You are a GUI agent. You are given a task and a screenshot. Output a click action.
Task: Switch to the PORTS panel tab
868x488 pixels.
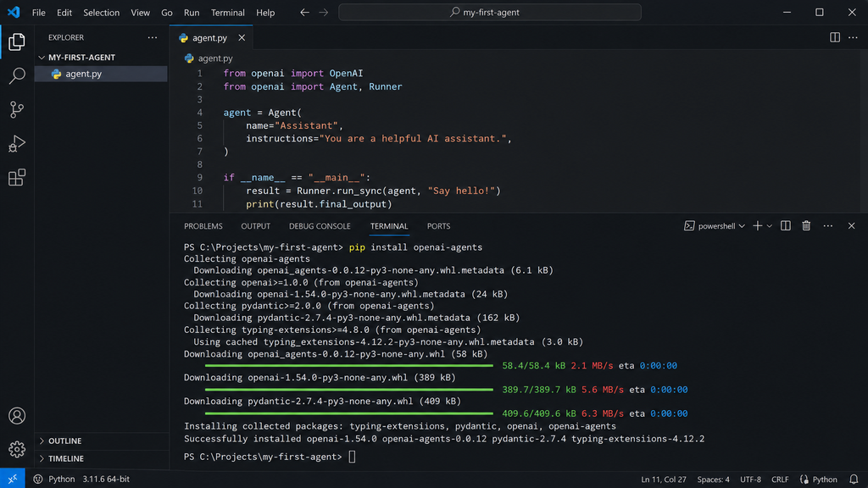click(438, 226)
